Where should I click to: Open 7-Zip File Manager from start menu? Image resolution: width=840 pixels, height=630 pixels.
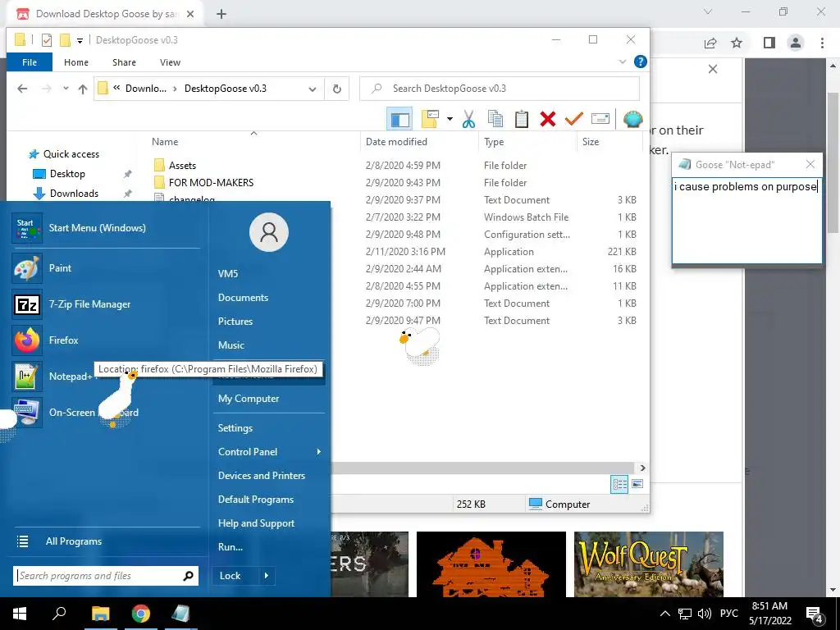coord(89,304)
